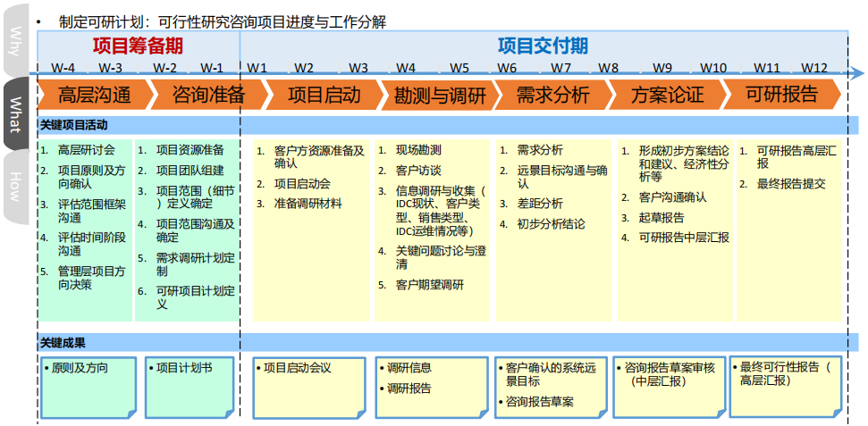
Task: Click the W6 timeline marker
Action: tap(507, 68)
